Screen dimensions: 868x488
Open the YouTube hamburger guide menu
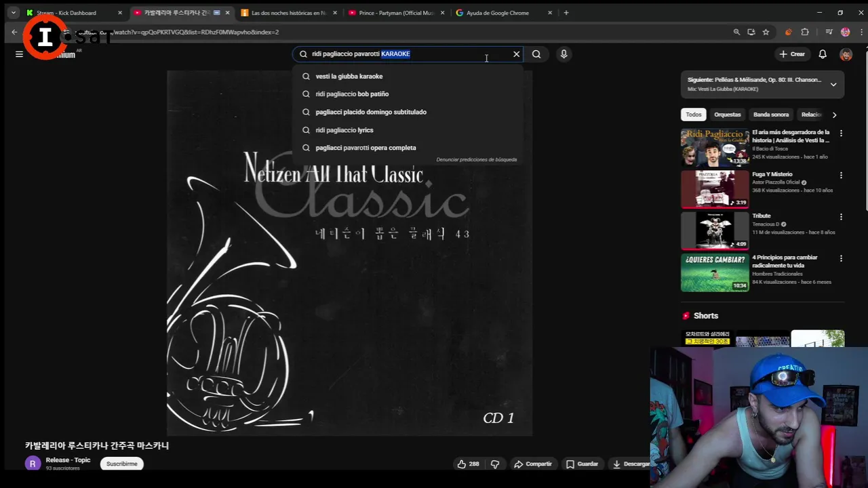19,54
